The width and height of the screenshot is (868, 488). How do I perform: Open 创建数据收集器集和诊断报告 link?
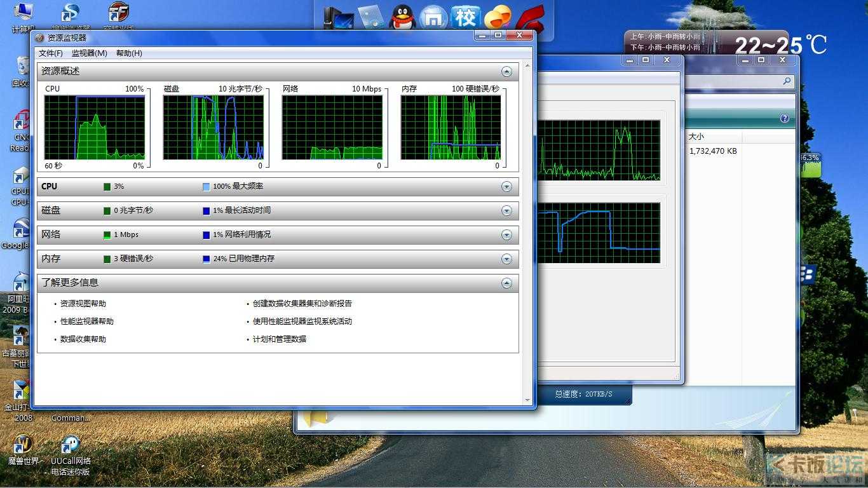pyautogui.click(x=302, y=304)
